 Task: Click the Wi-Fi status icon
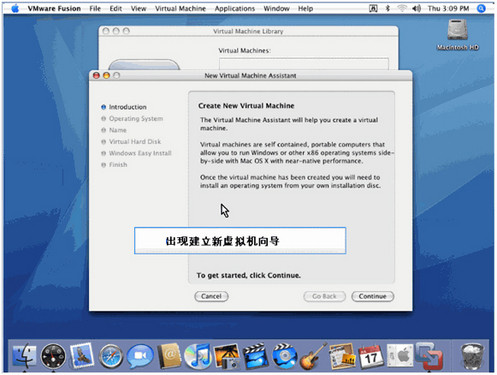click(x=402, y=9)
